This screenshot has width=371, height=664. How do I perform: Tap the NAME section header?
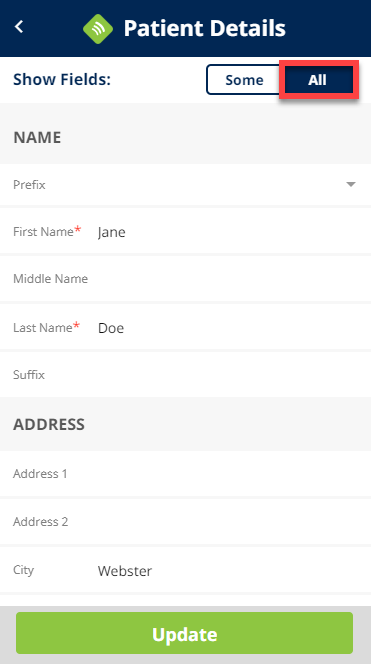tap(37, 138)
